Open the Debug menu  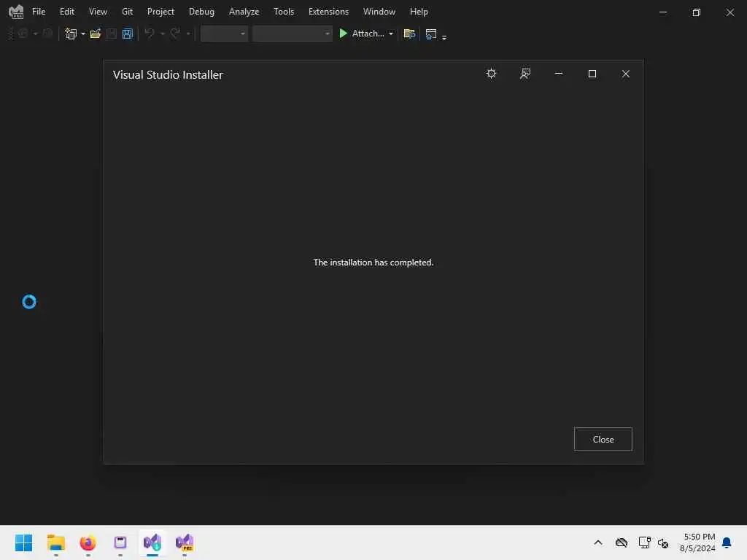click(x=201, y=12)
